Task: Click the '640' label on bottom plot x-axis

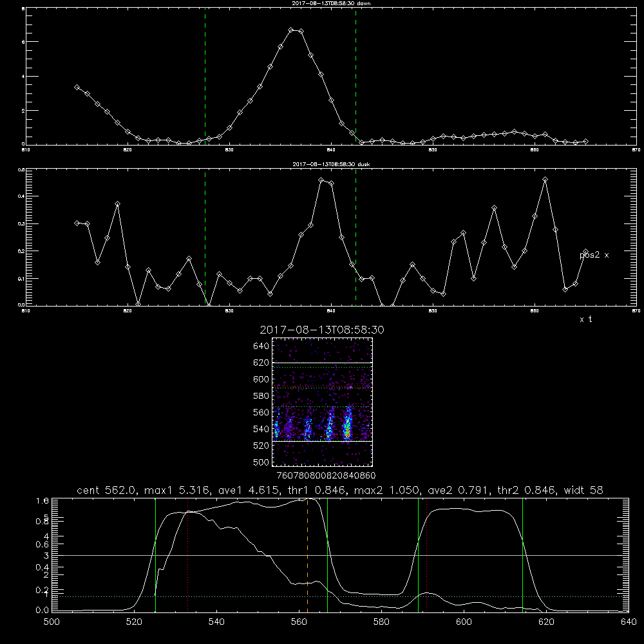Action: click(x=629, y=622)
